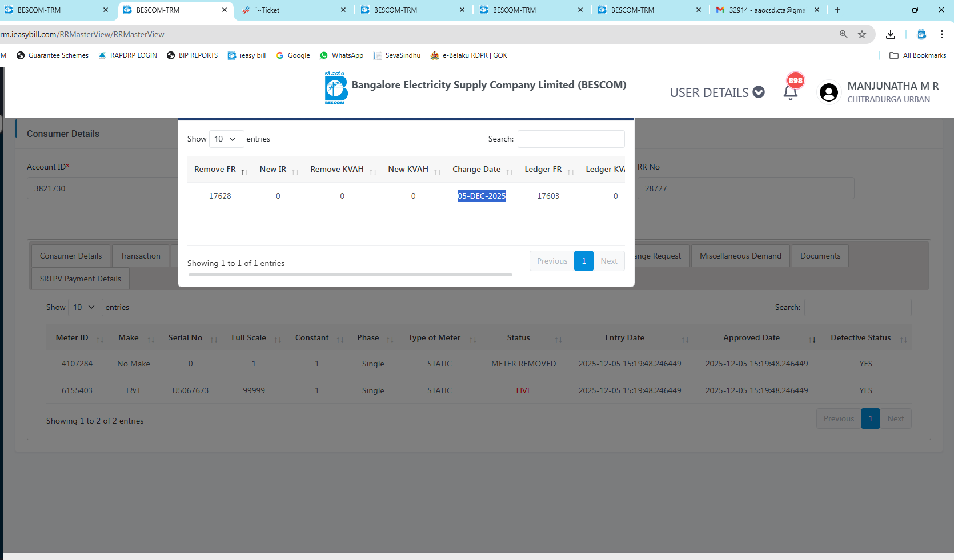Click the LIVE status link
The image size is (954, 560).
pos(524,391)
